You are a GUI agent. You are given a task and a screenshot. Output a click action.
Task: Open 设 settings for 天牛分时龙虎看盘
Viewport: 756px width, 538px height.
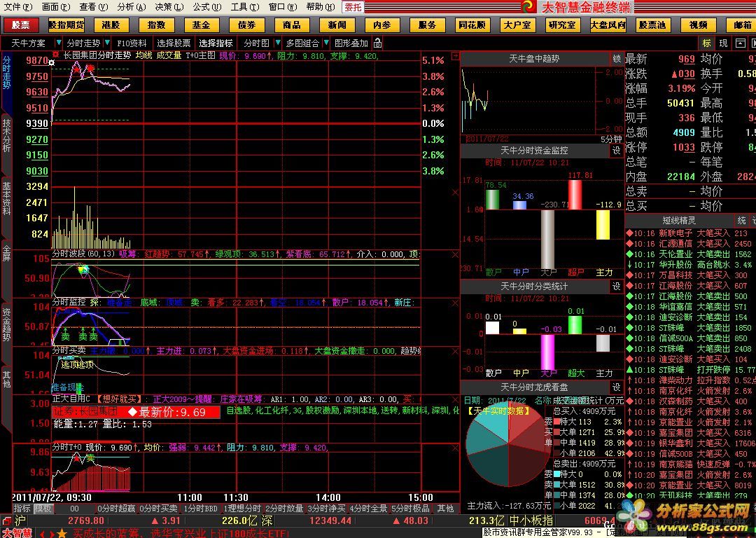pyautogui.click(x=617, y=387)
